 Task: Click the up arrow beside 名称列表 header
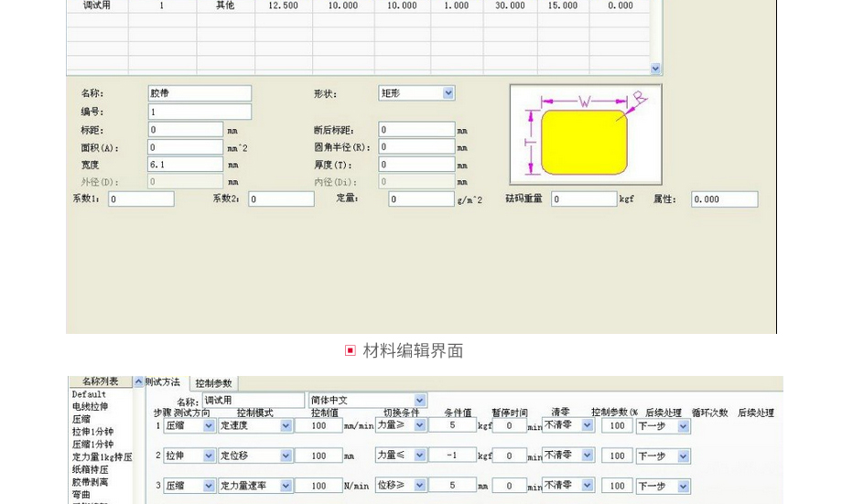(139, 382)
